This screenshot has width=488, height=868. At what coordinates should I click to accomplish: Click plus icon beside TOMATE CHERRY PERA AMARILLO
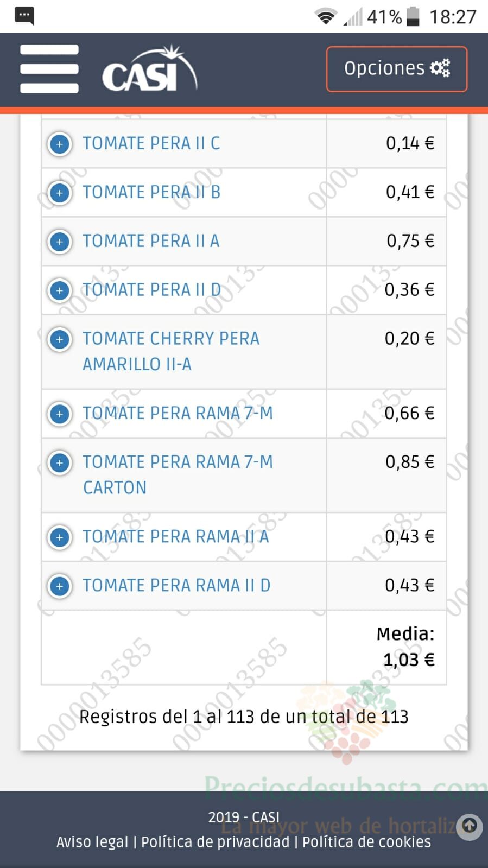(60, 339)
